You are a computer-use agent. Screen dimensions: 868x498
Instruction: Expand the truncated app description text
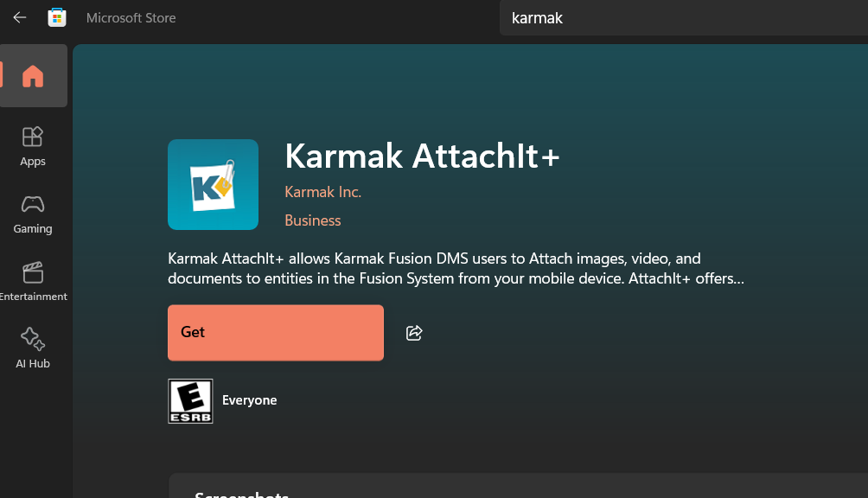(x=456, y=268)
